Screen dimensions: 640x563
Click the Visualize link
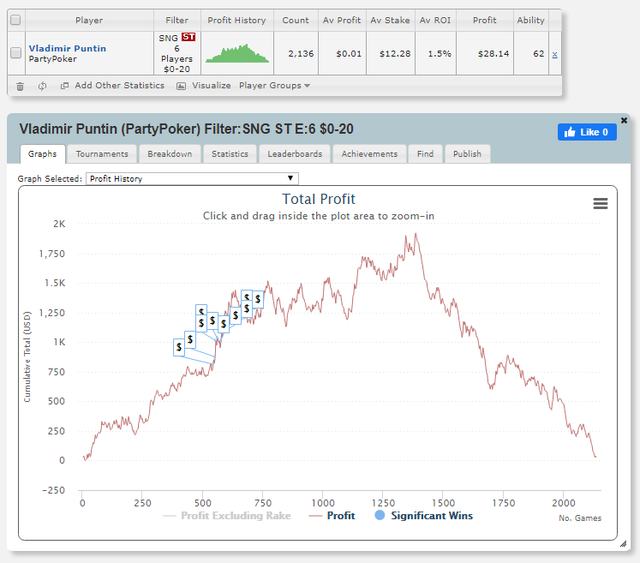point(211,86)
